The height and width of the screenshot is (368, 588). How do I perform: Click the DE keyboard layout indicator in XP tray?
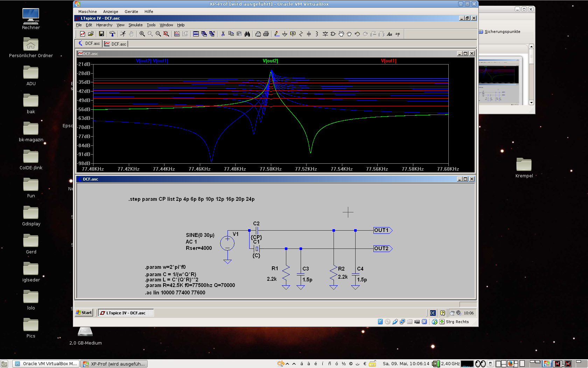(x=433, y=313)
